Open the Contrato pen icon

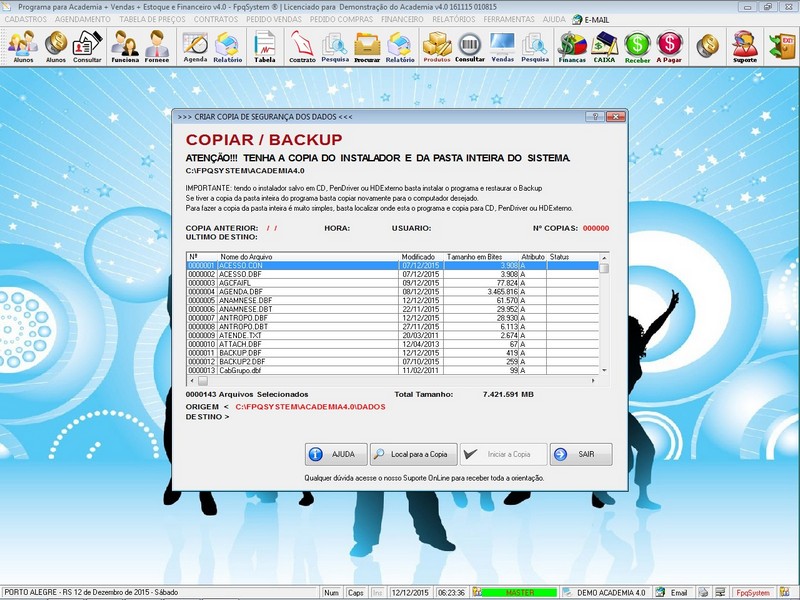click(x=302, y=46)
